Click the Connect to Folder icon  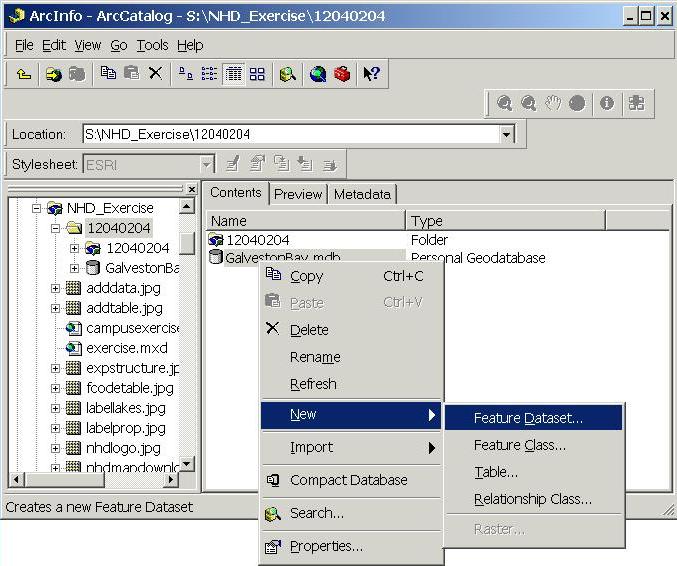tap(54, 74)
